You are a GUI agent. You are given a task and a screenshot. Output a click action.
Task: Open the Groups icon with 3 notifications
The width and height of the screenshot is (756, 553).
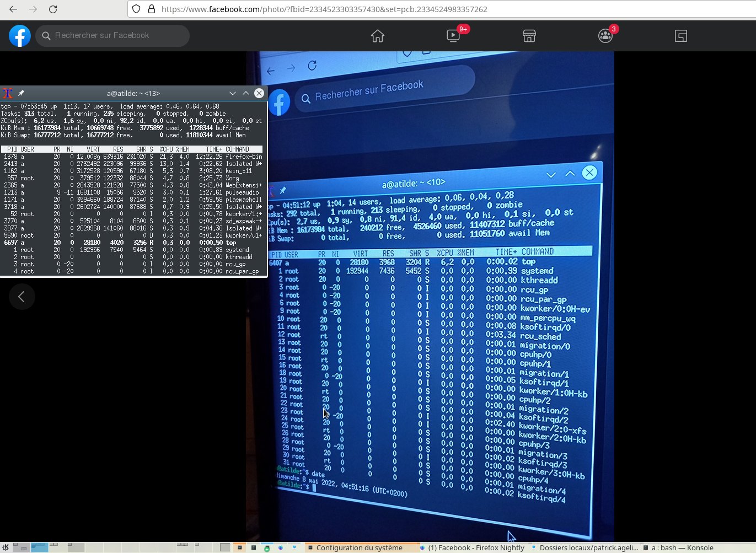pyautogui.click(x=605, y=36)
